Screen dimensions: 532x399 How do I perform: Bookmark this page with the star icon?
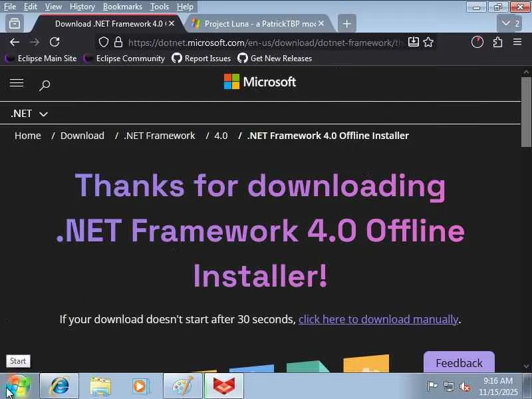428,42
